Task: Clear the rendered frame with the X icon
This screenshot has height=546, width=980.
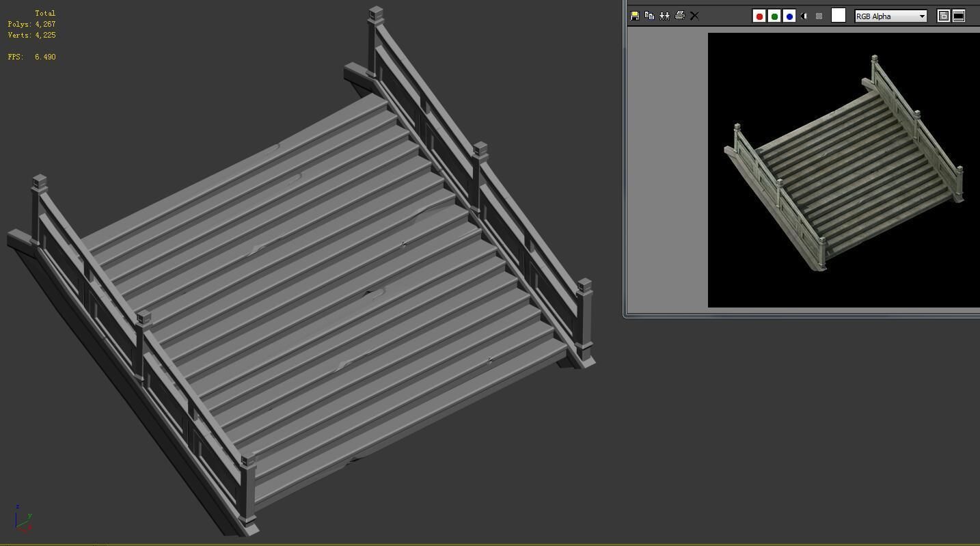Action: tap(694, 16)
